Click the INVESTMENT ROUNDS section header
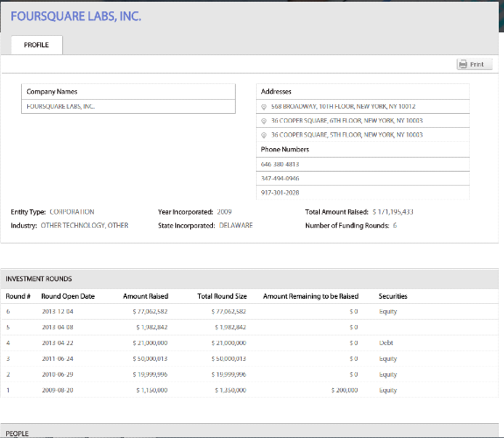This screenshot has height=438, width=504. click(x=39, y=279)
